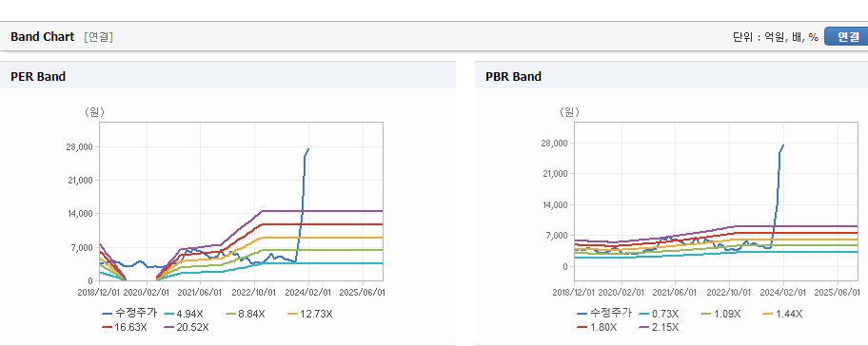Click the PBR Band price line peak

point(783,145)
